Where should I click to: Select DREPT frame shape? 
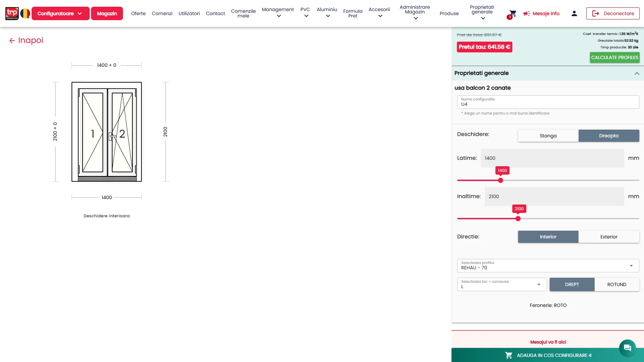coord(572,284)
